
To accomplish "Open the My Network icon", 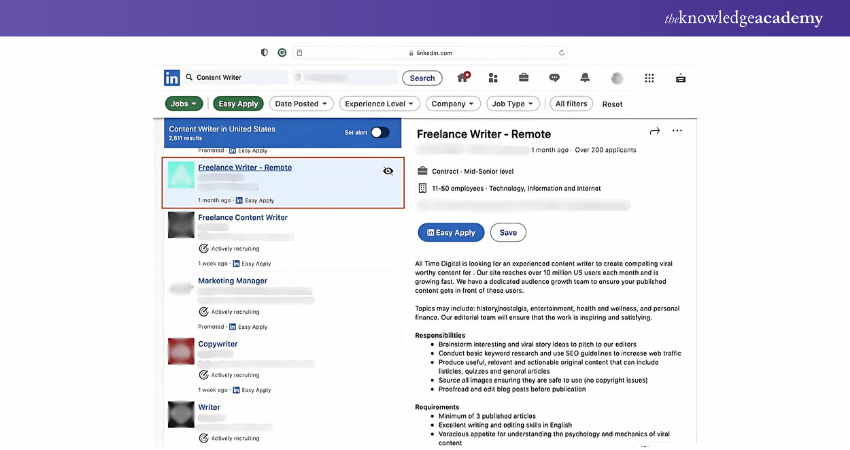I will [x=493, y=78].
